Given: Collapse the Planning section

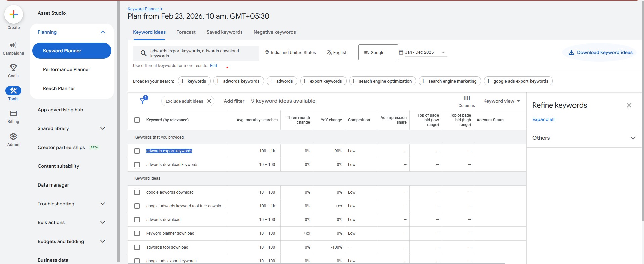Looking at the screenshot, I should [x=103, y=32].
